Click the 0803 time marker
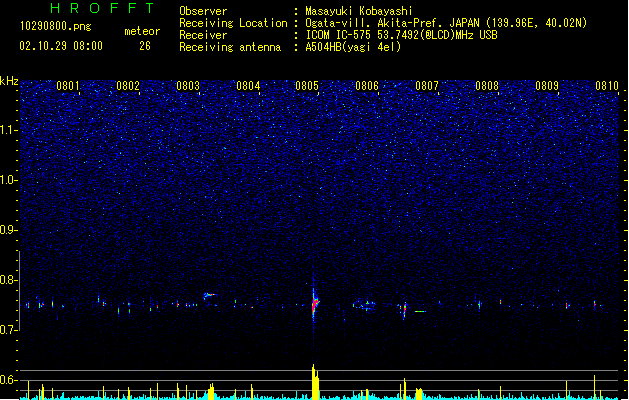Image resolution: width=629 pixels, height=400 pixels. click(x=188, y=86)
